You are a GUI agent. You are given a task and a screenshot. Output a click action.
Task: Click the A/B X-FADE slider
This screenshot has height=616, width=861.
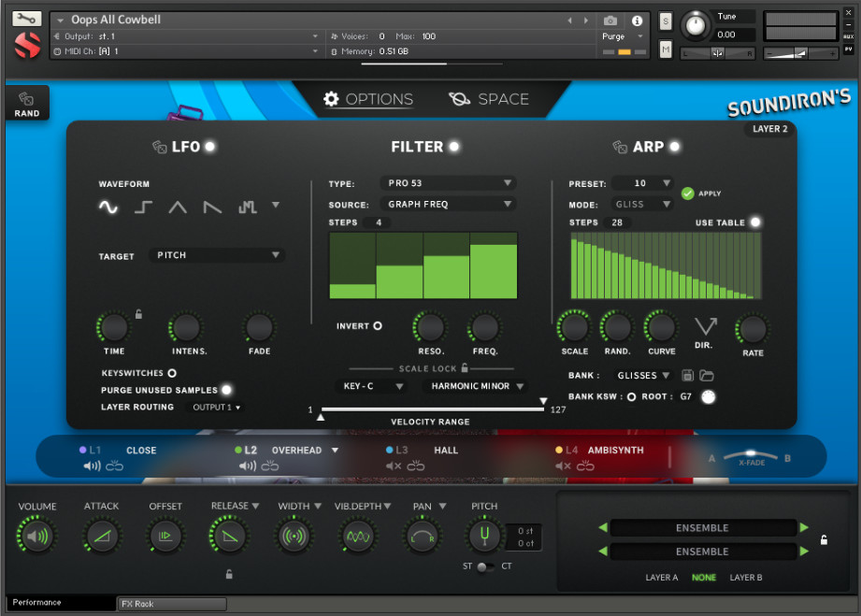[x=750, y=456]
